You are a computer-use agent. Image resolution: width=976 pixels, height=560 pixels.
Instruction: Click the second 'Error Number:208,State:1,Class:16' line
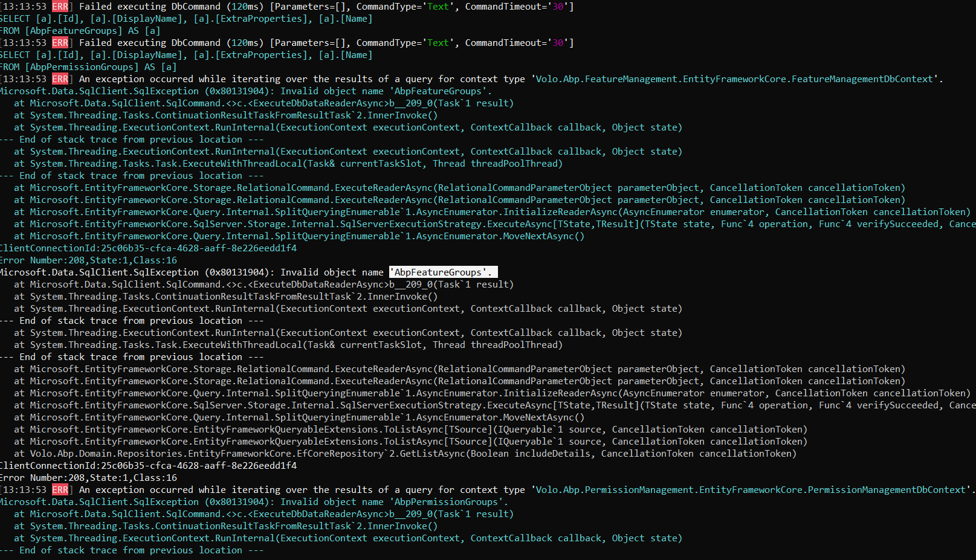[x=88, y=478]
